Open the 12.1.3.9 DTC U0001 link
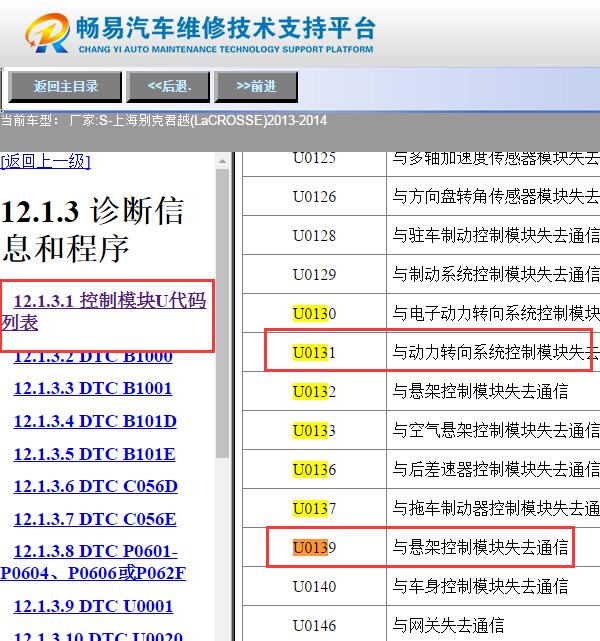 (x=93, y=606)
